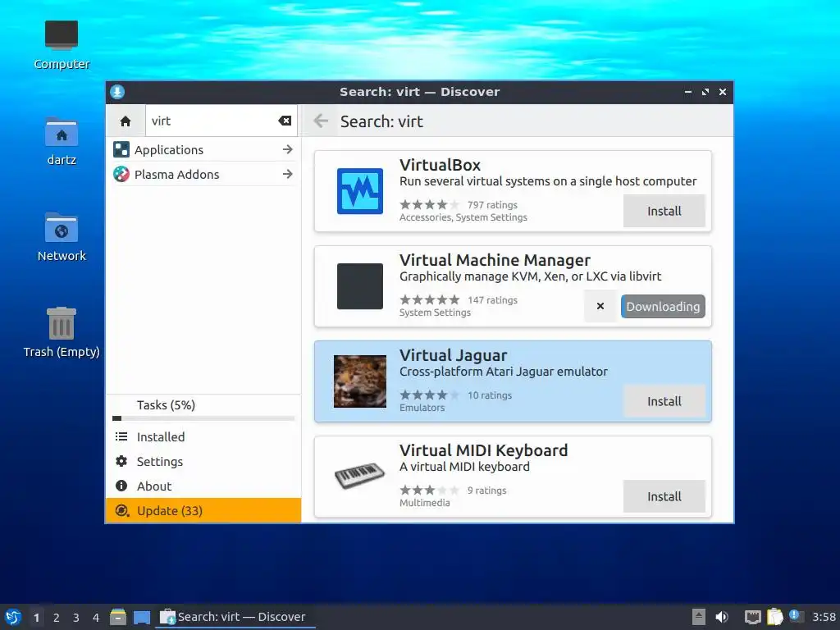The image size is (840, 630).
Task: Click the About info icon
Action: 121,486
